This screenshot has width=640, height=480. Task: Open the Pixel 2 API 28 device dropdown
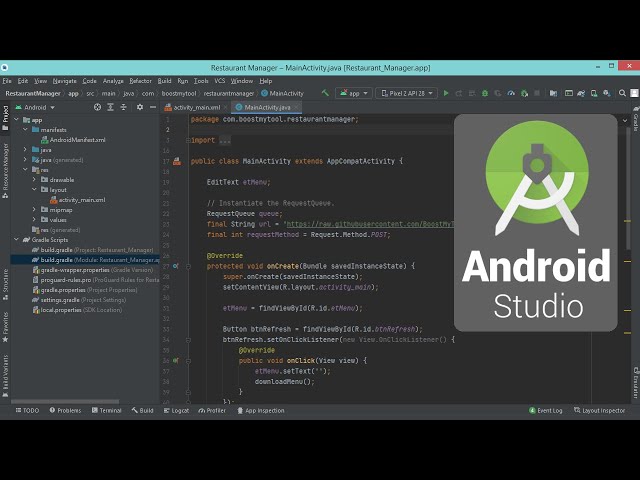(407, 93)
